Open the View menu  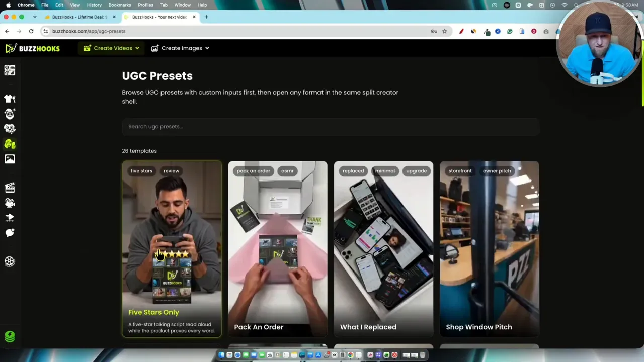[x=75, y=5]
